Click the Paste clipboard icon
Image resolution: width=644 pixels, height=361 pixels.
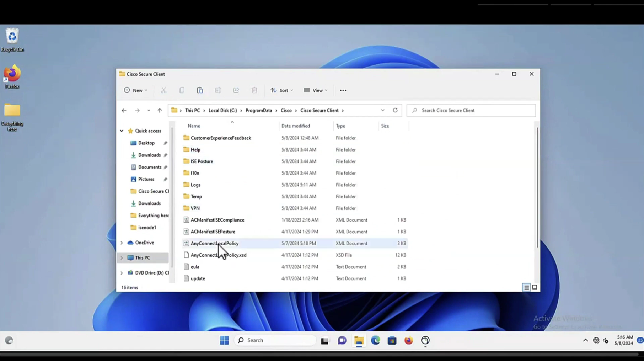pos(200,90)
